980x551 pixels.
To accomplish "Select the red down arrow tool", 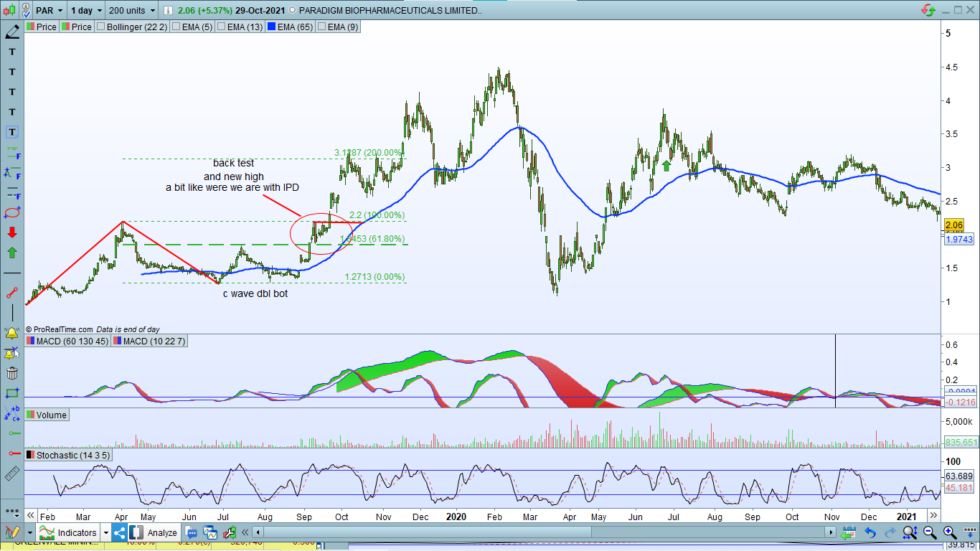I will [12, 232].
